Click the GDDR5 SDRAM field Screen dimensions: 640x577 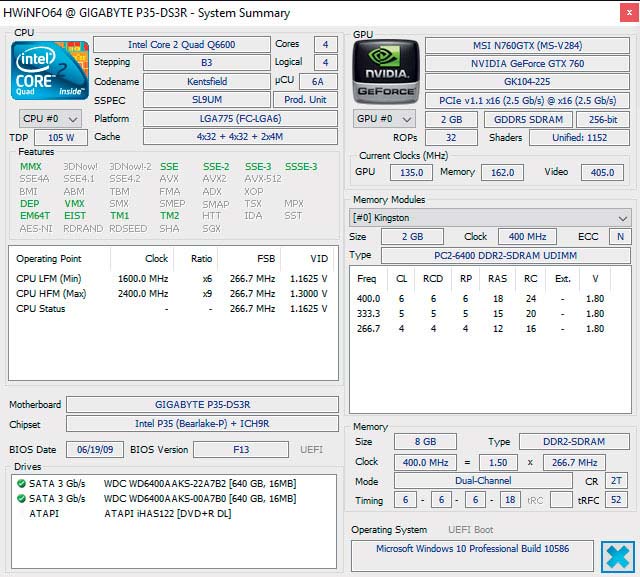point(529,120)
